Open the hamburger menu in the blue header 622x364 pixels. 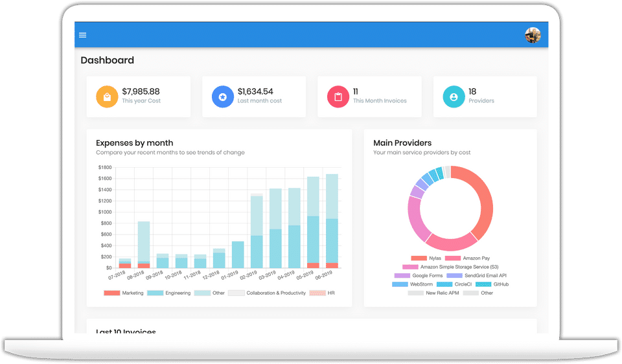(x=82, y=35)
